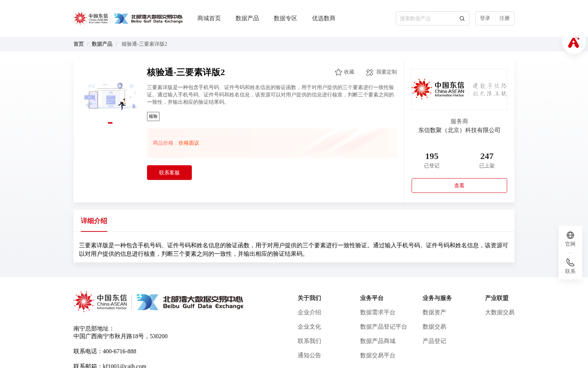Open footer link 数据产品登记平台
Screen dimensions: 588x368
click(384, 327)
